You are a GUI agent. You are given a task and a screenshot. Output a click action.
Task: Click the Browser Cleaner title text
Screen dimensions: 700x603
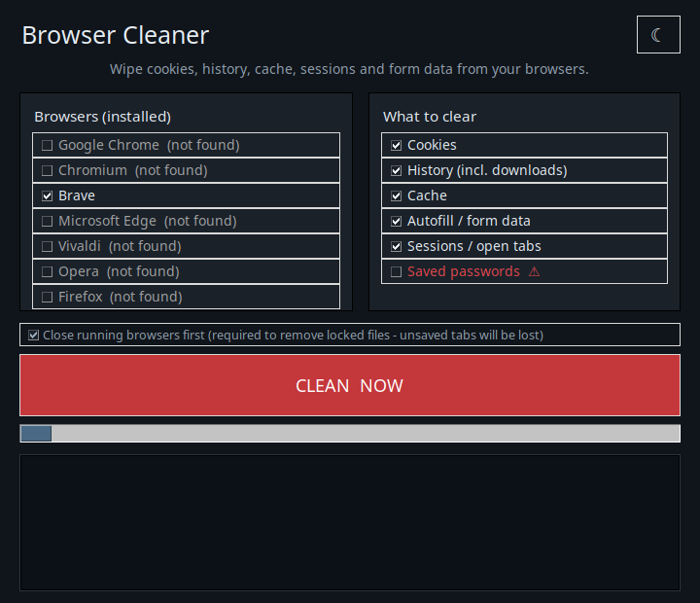[x=115, y=35]
